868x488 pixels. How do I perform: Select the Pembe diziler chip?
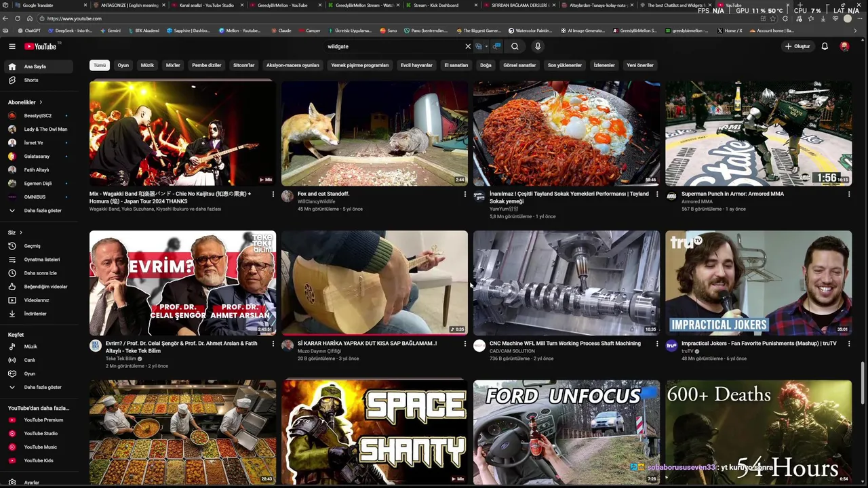tap(207, 65)
